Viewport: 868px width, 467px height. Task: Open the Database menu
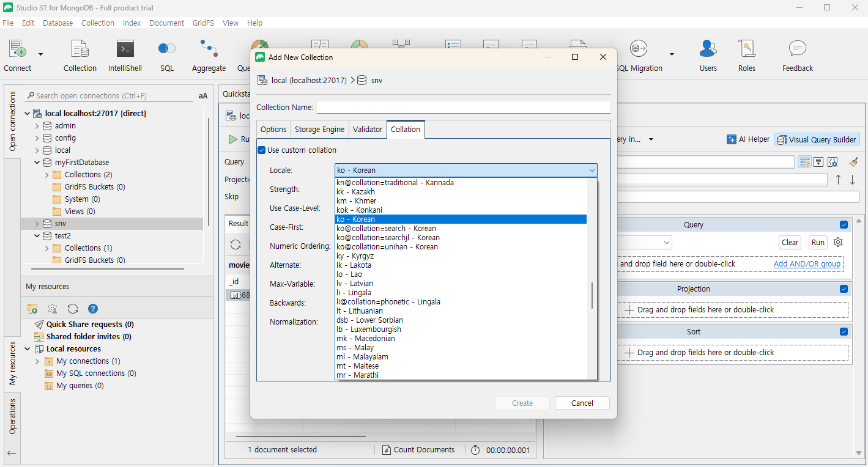point(57,23)
